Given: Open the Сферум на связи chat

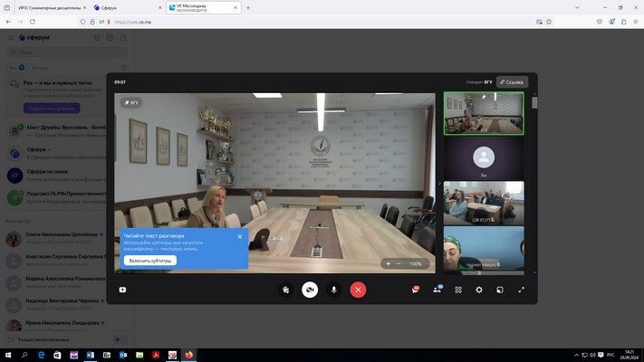Looking at the screenshot, I should point(56,176).
